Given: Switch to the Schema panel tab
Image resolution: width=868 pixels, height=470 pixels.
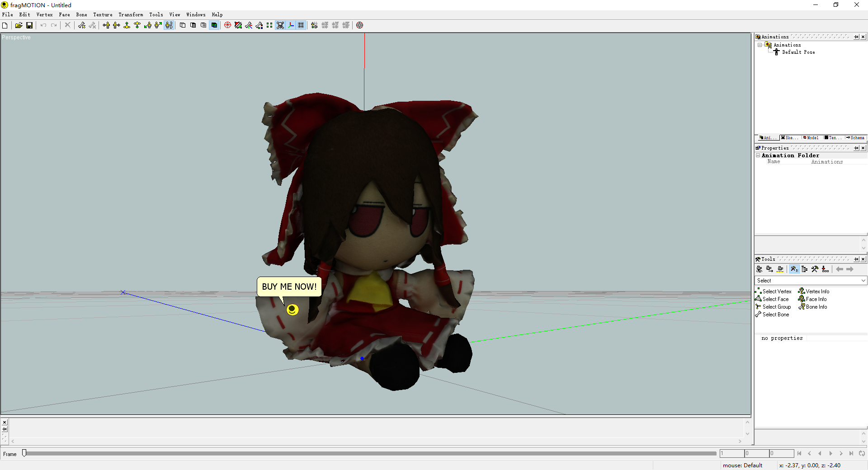Looking at the screenshot, I should (855, 138).
